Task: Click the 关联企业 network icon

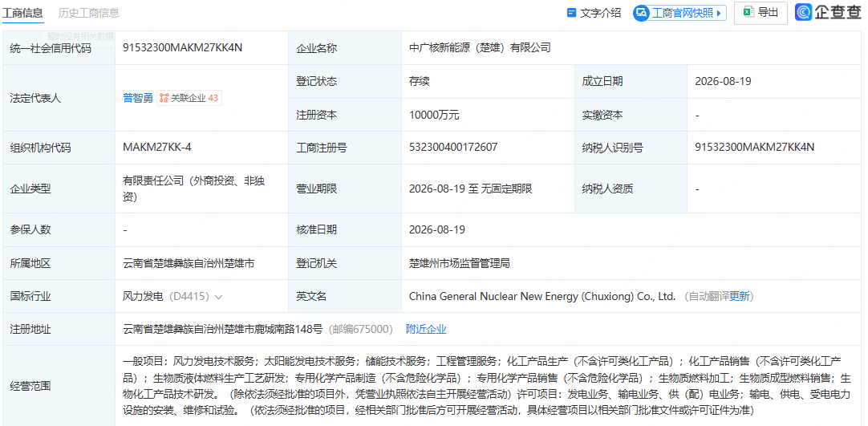Action: tap(164, 99)
